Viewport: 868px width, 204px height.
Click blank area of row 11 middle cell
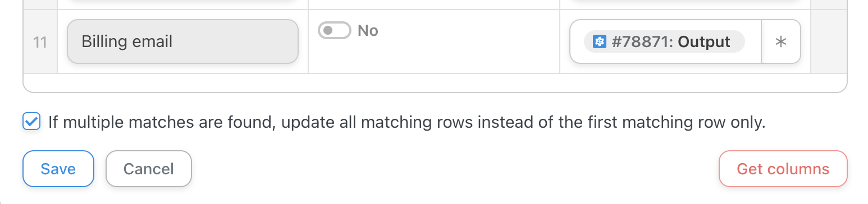[434, 55]
